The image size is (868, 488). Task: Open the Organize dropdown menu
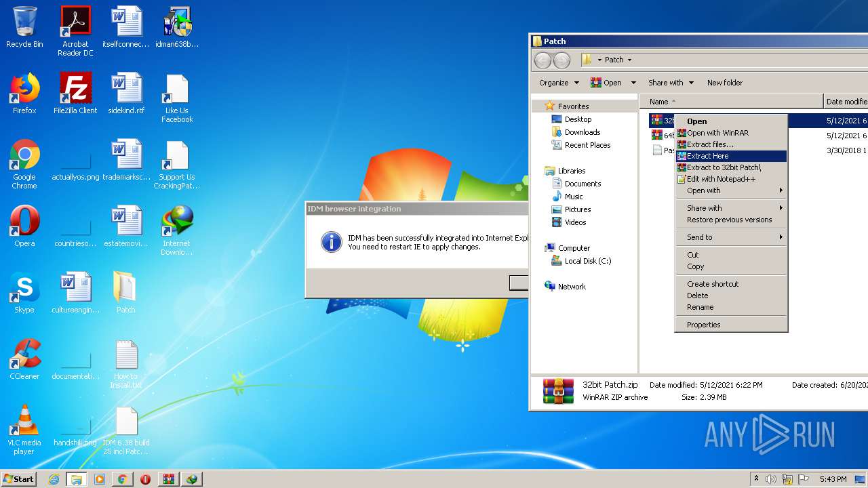click(559, 83)
